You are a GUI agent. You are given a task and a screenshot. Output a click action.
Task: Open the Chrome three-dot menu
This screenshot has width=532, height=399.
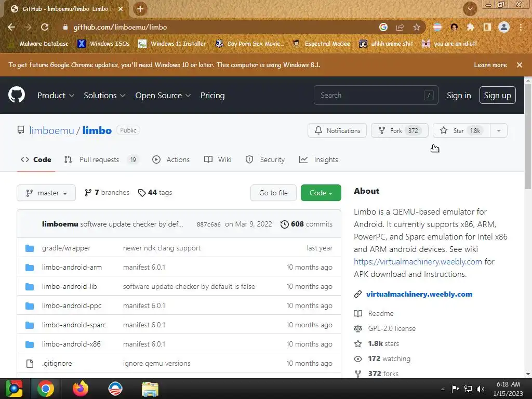521,27
